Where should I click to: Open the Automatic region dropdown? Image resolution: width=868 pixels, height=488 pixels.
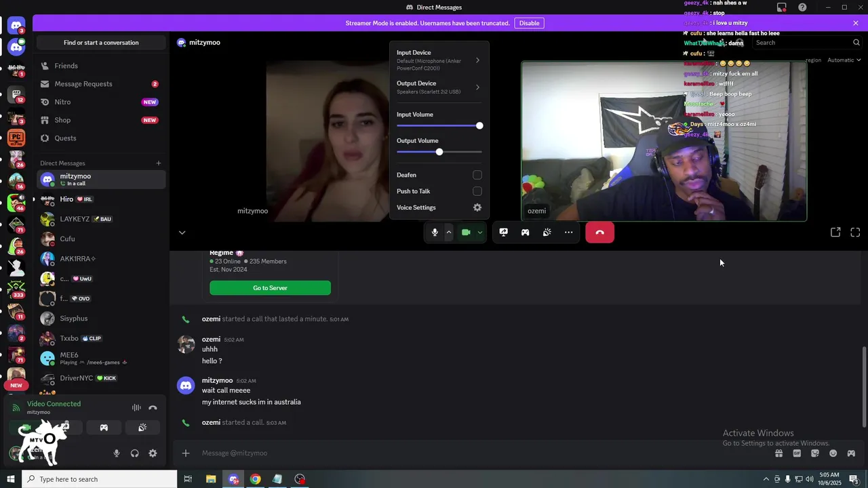pos(844,60)
